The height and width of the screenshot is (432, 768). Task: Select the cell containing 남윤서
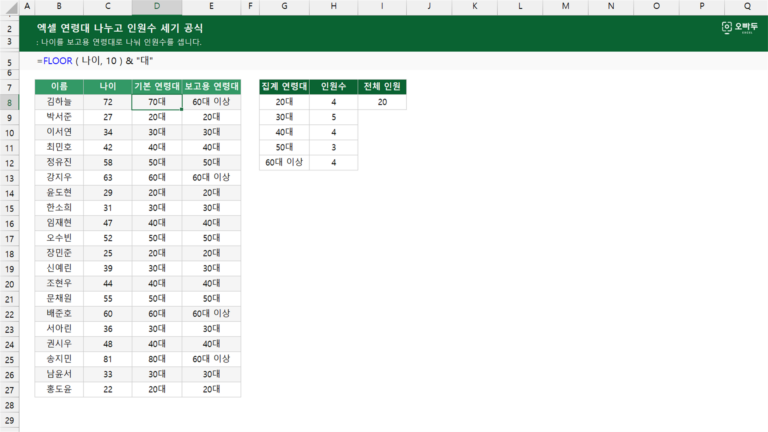[59, 374]
